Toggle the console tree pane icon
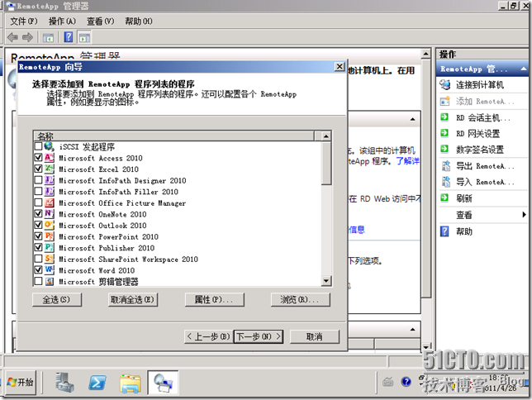Screen dimensions: 532x400 (48, 38)
